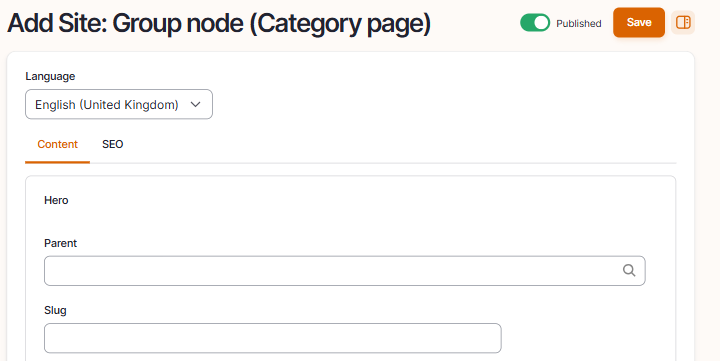Click the Add Site page heading

tap(219, 24)
